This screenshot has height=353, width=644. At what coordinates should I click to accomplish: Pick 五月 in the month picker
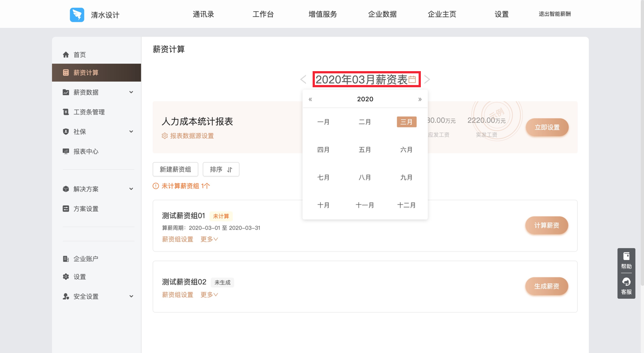click(365, 150)
